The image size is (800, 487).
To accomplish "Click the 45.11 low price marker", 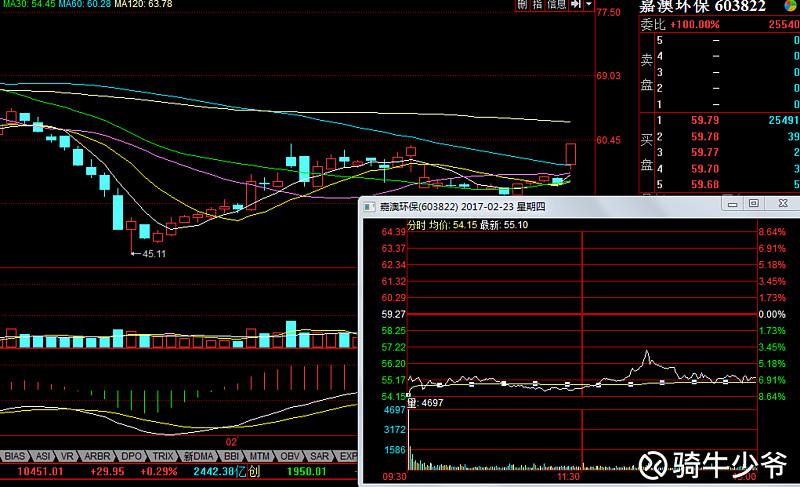I will click(154, 253).
